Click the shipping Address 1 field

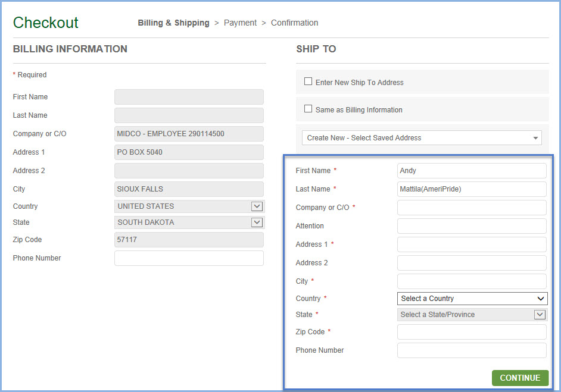(x=472, y=244)
